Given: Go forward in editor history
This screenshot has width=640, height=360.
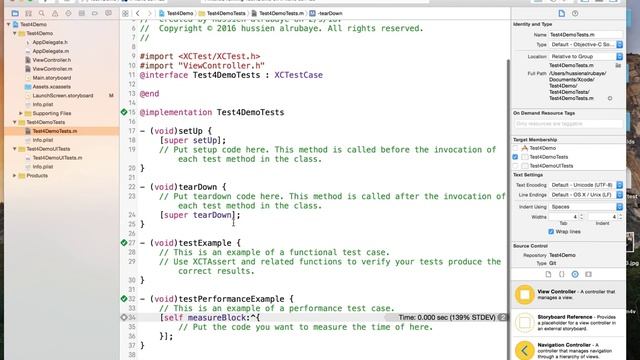Looking at the screenshot, I should point(149,13).
